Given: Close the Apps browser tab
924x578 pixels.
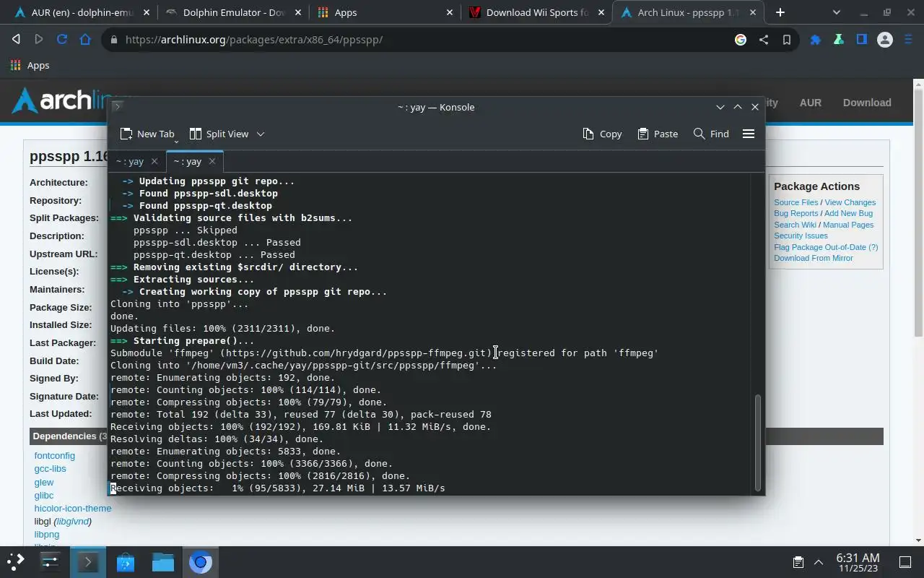Looking at the screenshot, I should coord(449,12).
